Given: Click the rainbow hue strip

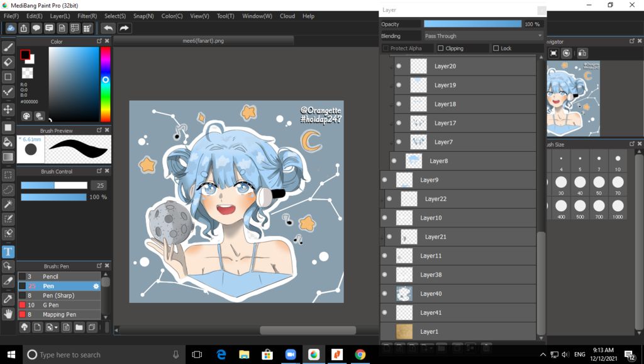Looking at the screenshot, I should [x=106, y=84].
